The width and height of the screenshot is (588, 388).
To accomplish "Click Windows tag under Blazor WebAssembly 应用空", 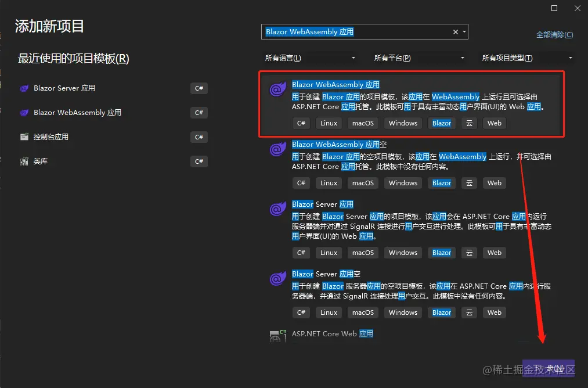I will point(403,183).
